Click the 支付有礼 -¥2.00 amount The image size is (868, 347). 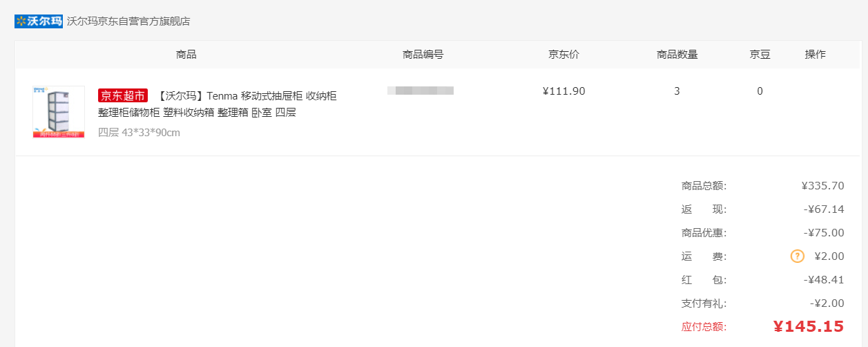827,303
